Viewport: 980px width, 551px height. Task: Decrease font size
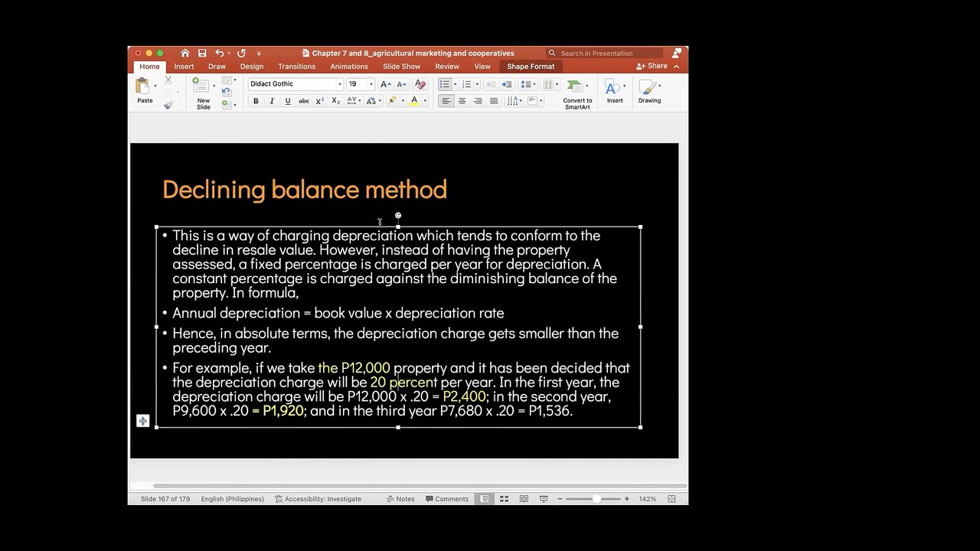pyautogui.click(x=400, y=84)
